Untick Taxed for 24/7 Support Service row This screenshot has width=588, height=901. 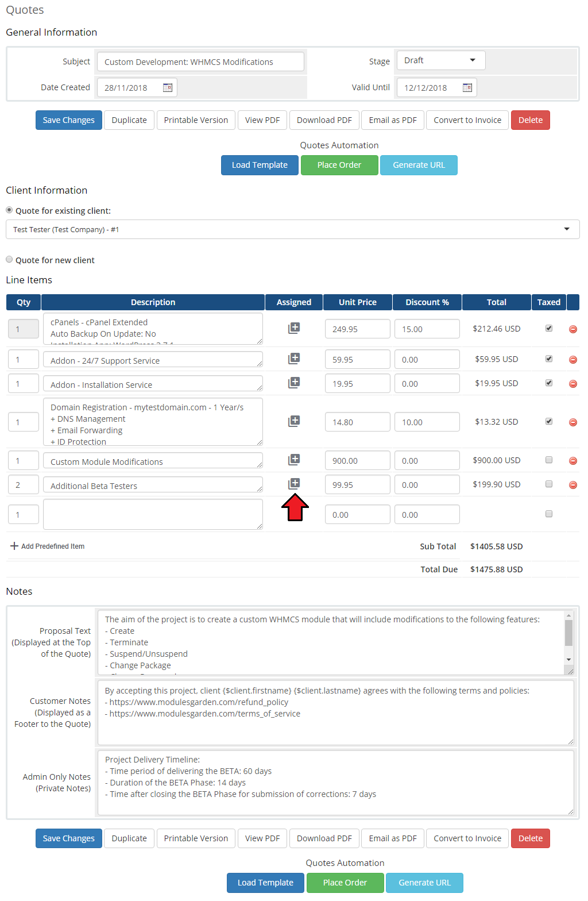[549, 359]
